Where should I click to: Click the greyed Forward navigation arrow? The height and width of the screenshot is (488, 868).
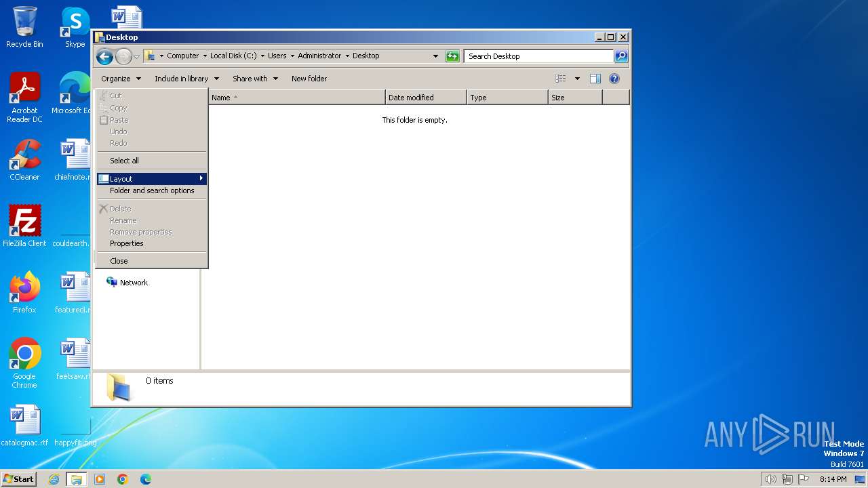click(x=123, y=56)
